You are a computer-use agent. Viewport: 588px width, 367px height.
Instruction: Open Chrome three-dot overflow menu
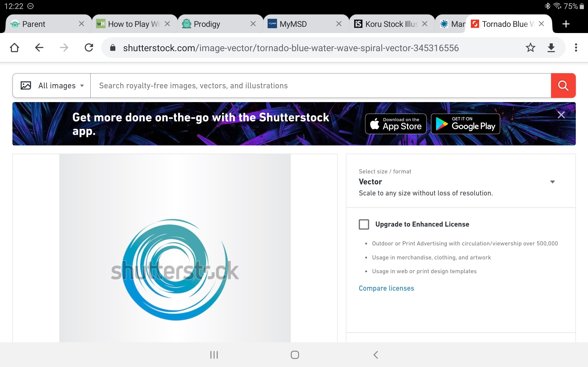(576, 47)
